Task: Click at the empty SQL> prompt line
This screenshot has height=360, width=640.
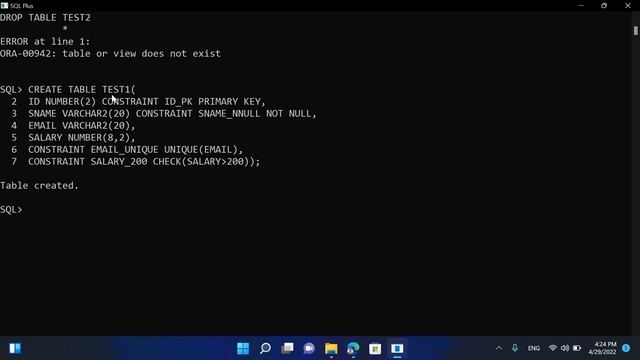Action: click(x=11, y=209)
